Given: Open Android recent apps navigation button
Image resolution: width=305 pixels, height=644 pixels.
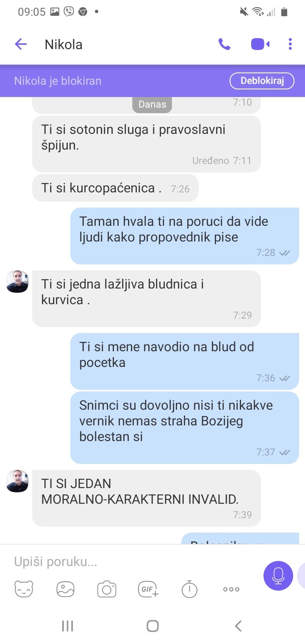Looking at the screenshot, I should [x=67, y=626].
